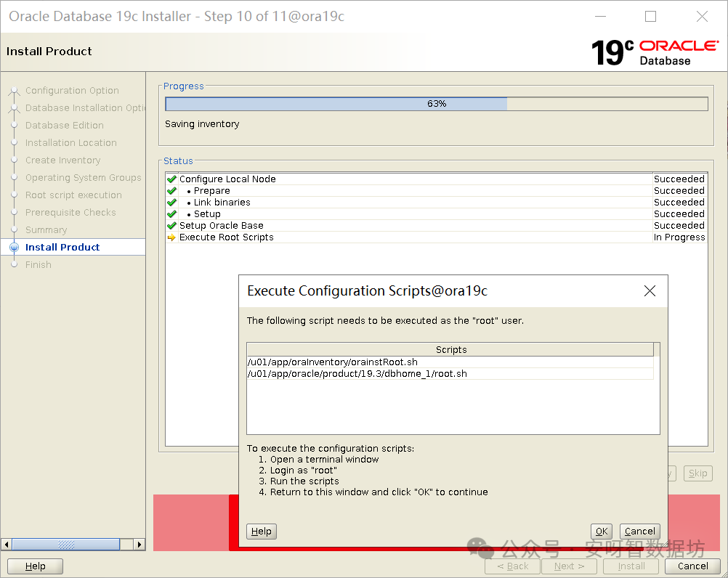
Task: Click green checkmark beside Link binaries
Action: (171, 203)
